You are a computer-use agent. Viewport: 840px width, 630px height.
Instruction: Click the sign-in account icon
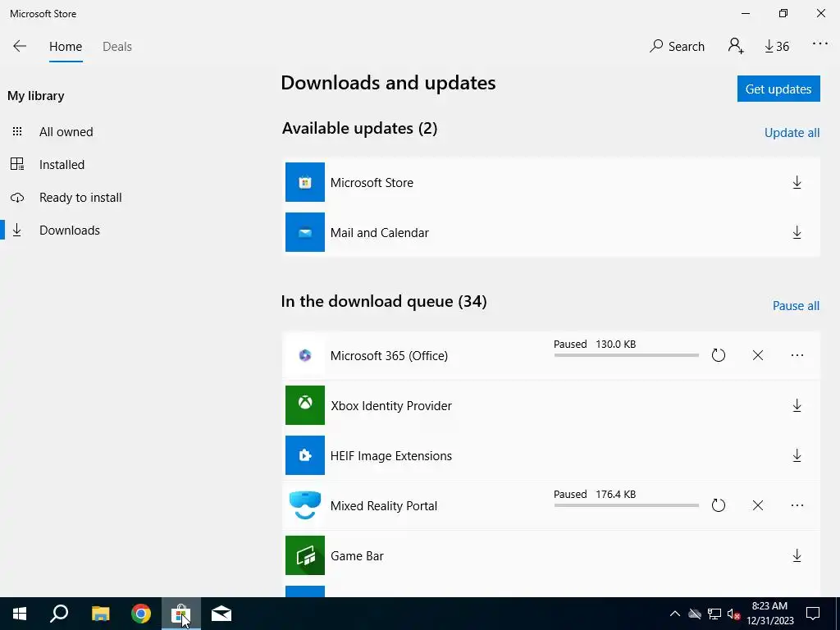(736, 46)
